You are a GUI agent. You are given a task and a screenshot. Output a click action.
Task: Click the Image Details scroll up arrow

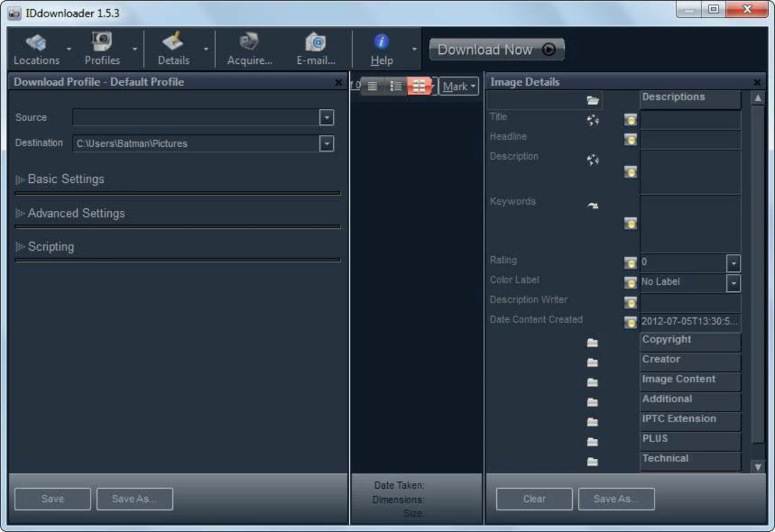click(758, 98)
